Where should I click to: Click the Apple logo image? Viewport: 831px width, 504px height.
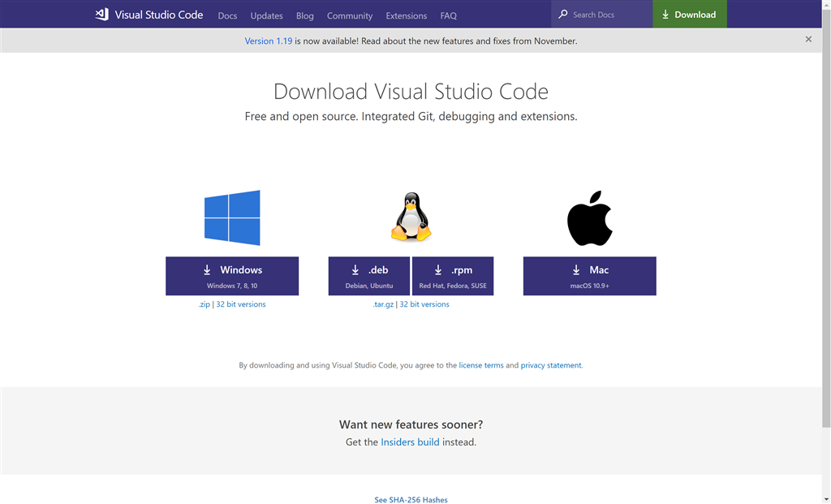point(590,218)
